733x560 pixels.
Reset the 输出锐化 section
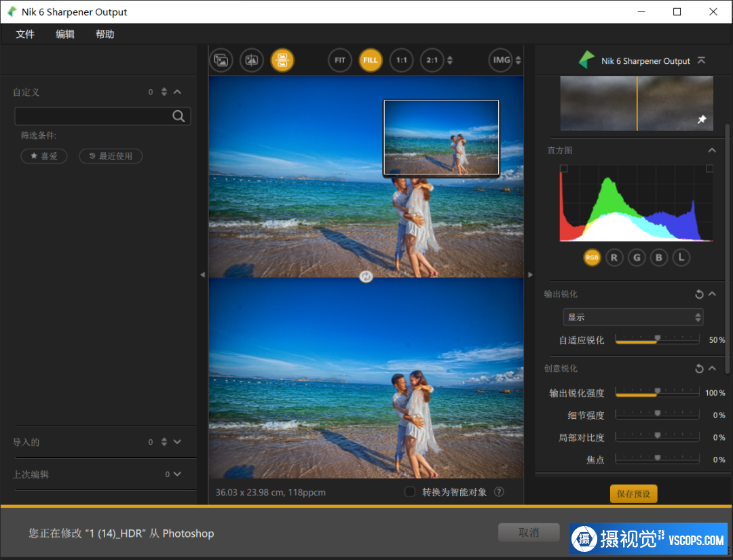pyautogui.click(x=699, y=294)
